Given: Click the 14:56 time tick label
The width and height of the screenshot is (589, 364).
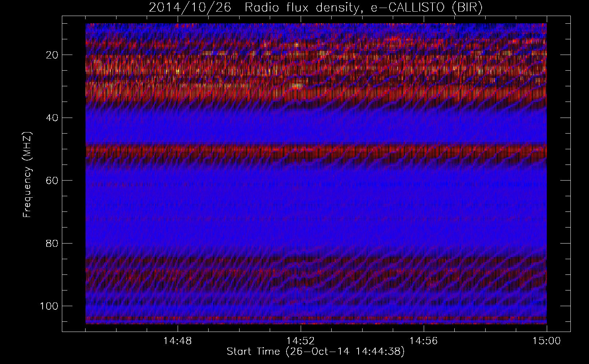Looking at the screenshot, I should coord(424,341).
